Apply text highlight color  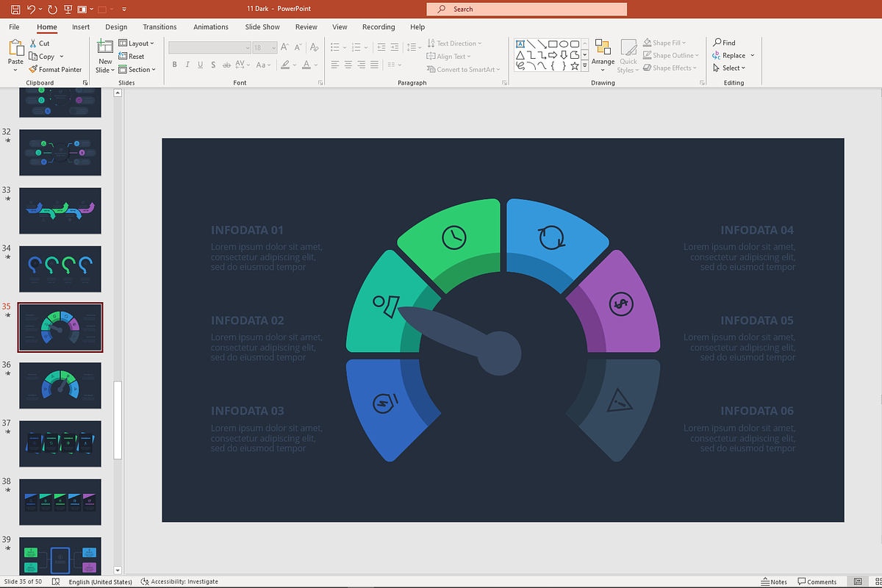[x=285, y=65]
